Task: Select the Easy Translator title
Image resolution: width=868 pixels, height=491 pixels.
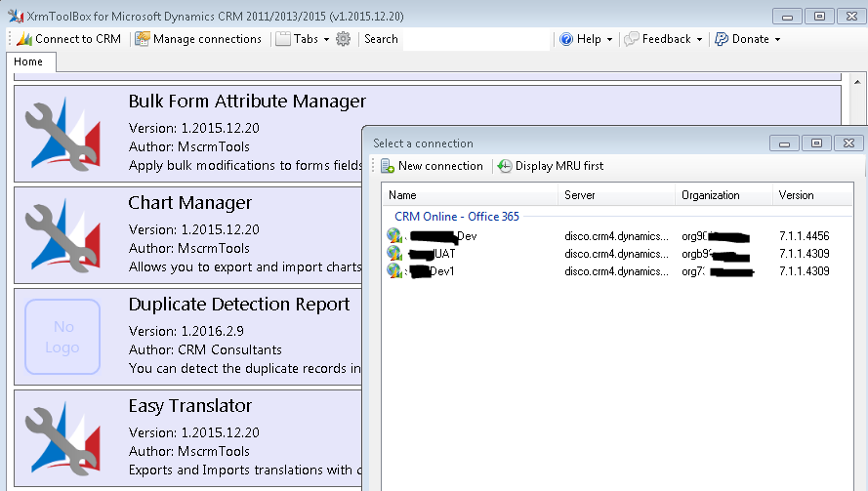Action: point(189,406)
